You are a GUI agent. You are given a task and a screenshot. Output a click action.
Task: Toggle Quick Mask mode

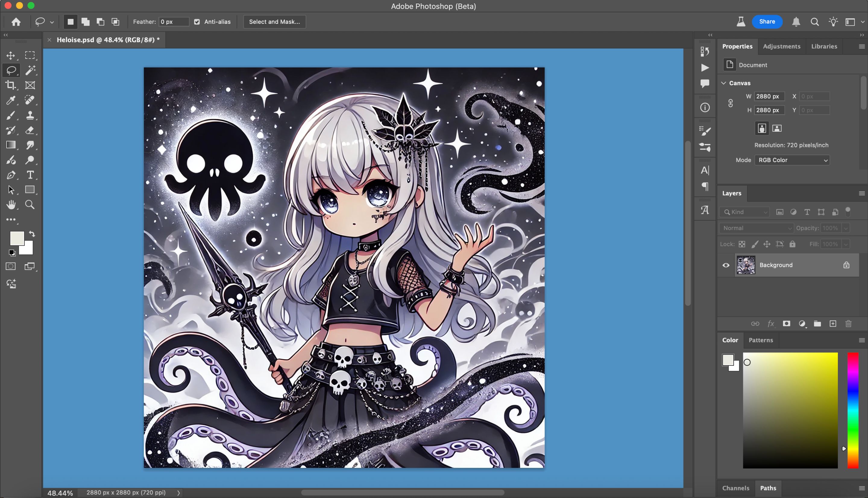(11, 266)
